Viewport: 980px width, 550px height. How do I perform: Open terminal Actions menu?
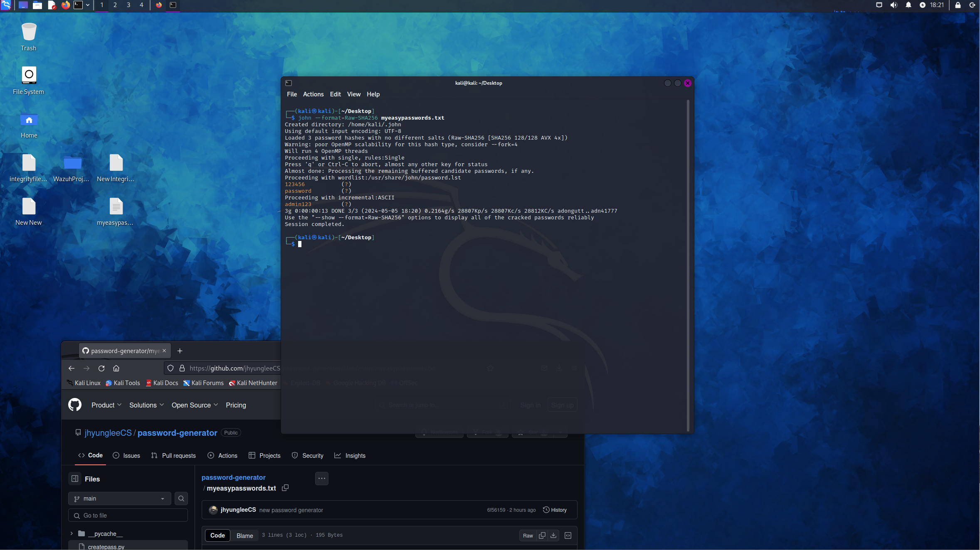pyautogui.click(x=313, y=94)
